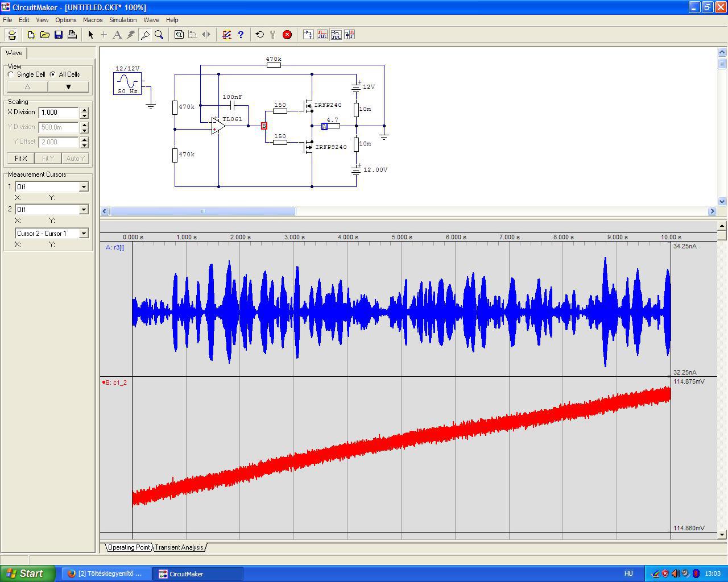Reset the simulation with the circular arrow
This screenshot has height=582, width=728.
[x=260, y=35]
